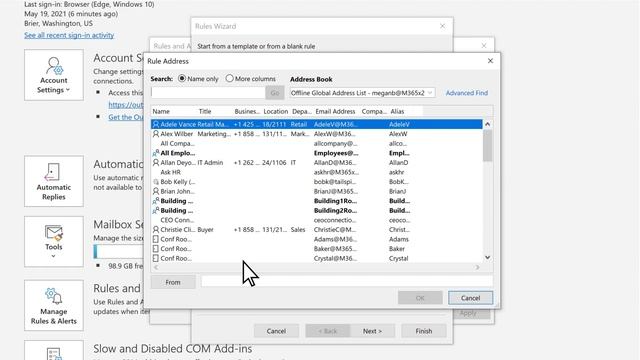Open Account Settings icon button
This screenshot has height=360, width=640.
(x=54, y=75)
